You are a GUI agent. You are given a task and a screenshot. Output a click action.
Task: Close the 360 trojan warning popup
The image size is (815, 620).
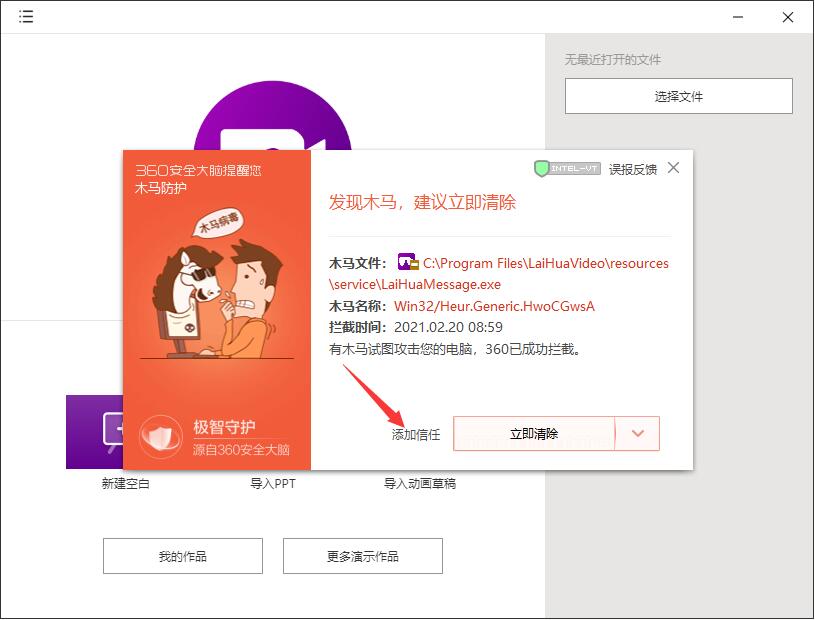tap(674, 168)
